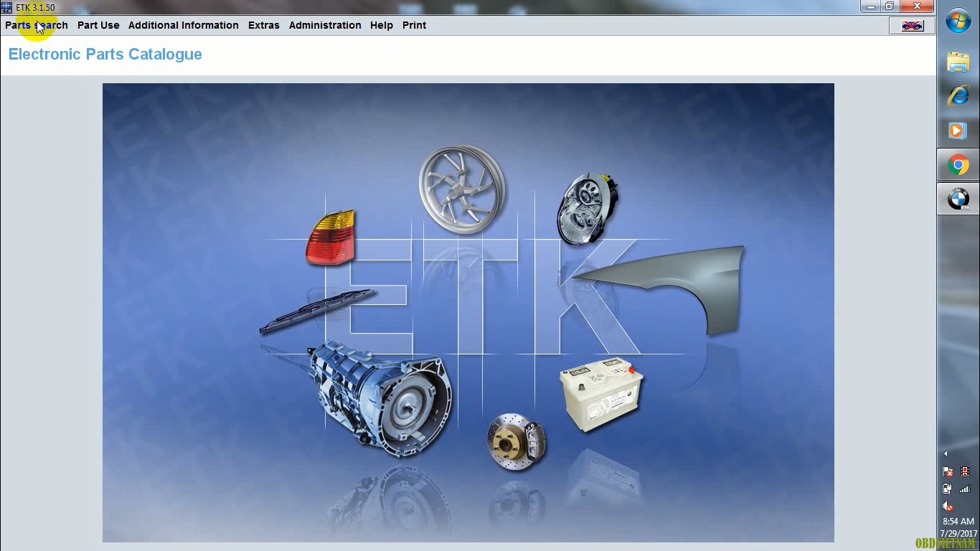This screenshot has width=980, height=551.
Task: Open the Additional Information menu
Action: [184, 25]
